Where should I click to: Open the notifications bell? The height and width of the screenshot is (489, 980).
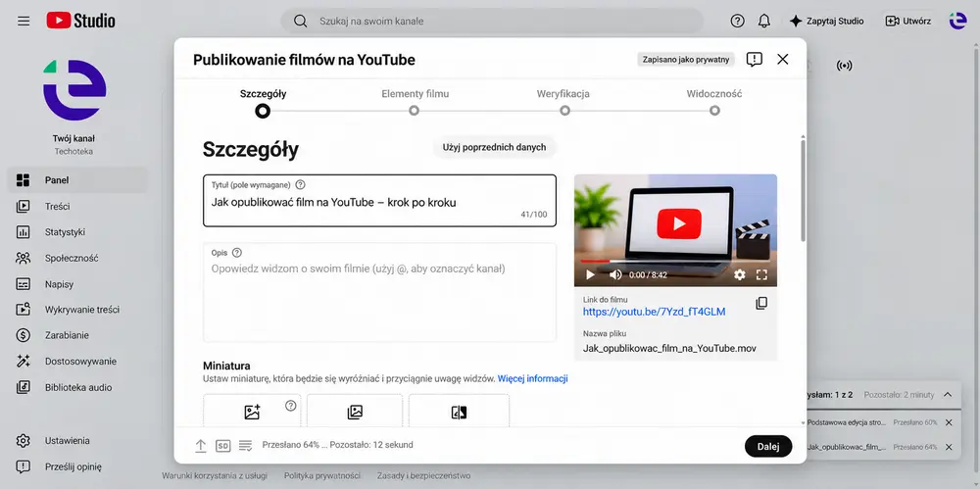pos(763,22)
